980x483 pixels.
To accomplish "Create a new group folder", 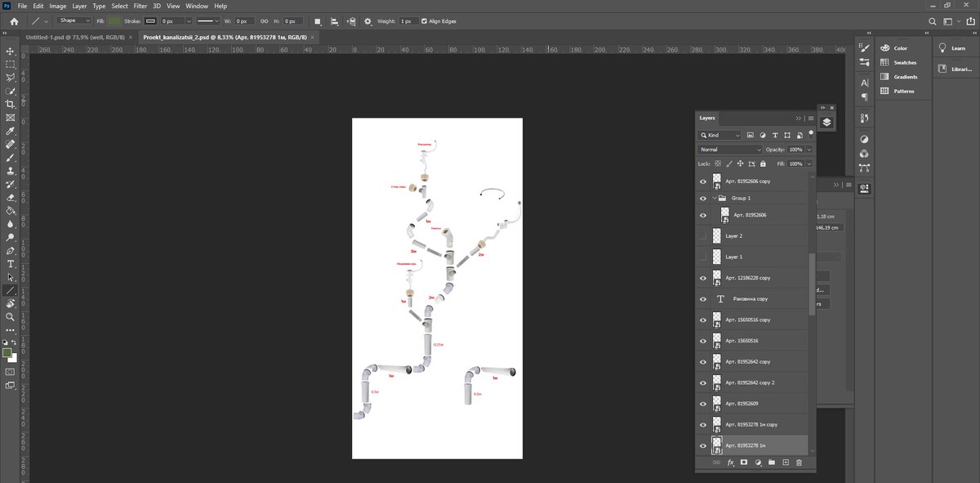I will pyautogui.click(x=772, y=463).
